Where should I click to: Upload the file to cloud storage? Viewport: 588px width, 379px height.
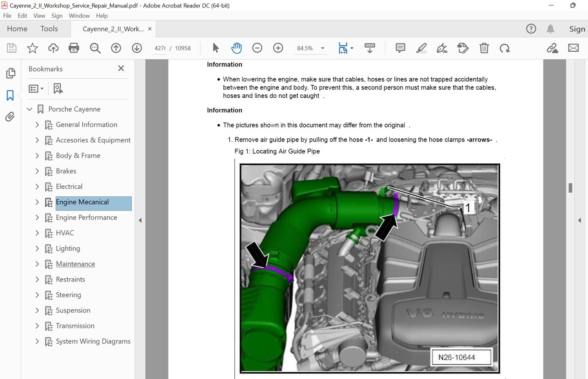click(x=53, y=48)
